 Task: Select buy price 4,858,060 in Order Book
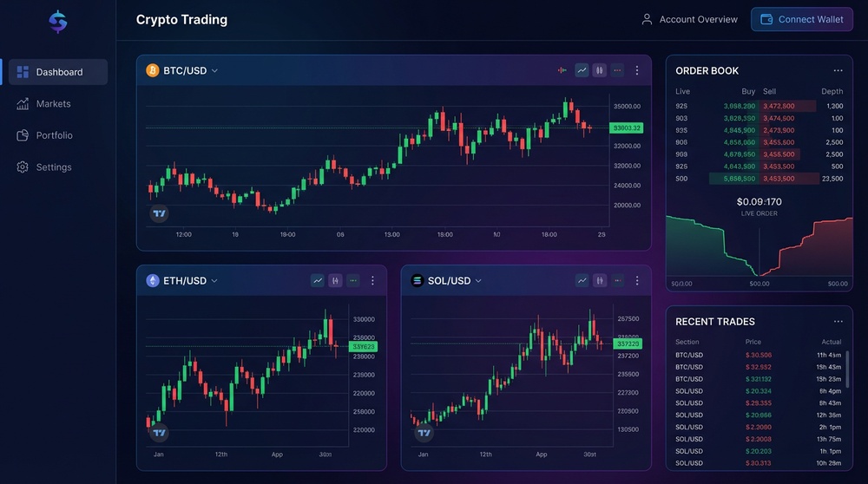tap(739, 142)
